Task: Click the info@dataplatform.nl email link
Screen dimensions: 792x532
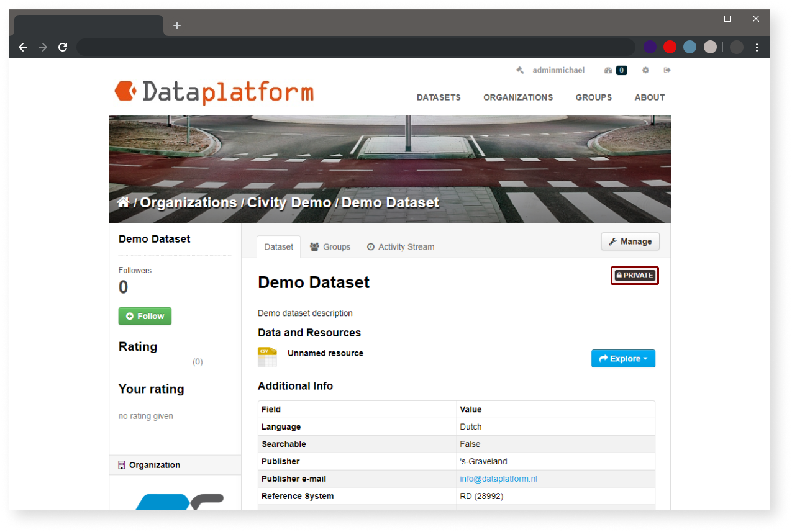Action: 499,479
